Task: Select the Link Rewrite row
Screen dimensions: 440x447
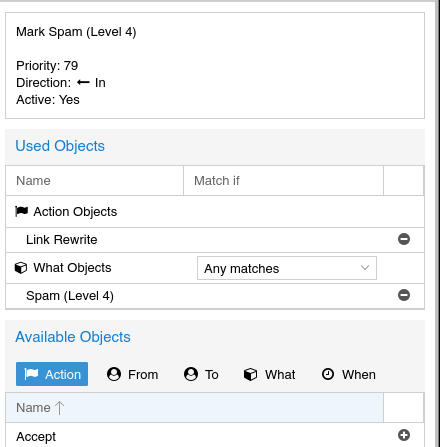Action: click(215, 240)
